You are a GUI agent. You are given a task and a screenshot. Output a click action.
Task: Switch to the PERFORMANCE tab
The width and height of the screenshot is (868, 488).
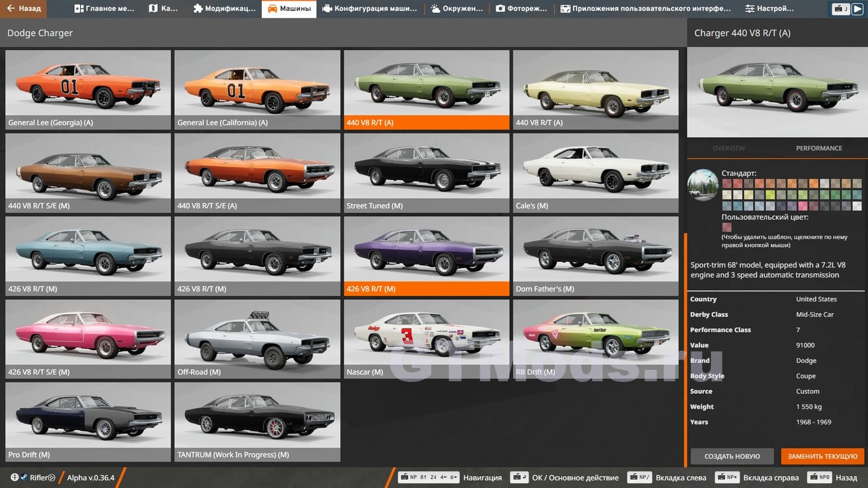819,148
